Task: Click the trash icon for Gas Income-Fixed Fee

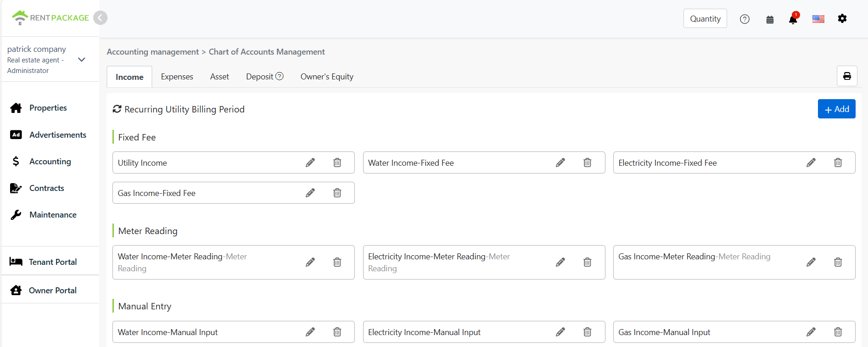Action: click(337, 193)
